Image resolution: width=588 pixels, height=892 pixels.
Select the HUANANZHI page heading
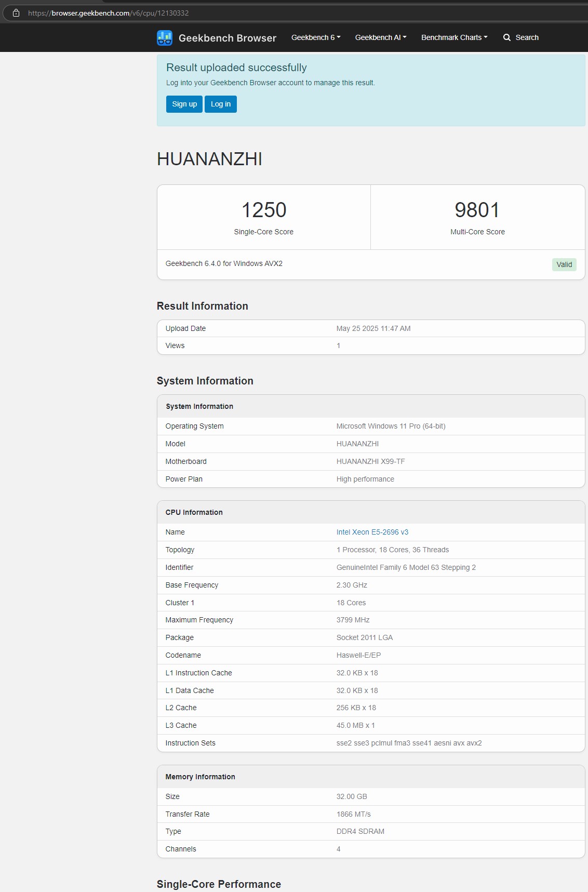pyautogui.click(x=210, y=159)
